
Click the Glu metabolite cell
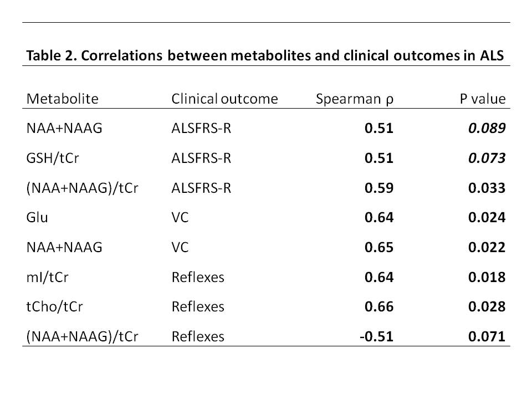click(37, 218)
